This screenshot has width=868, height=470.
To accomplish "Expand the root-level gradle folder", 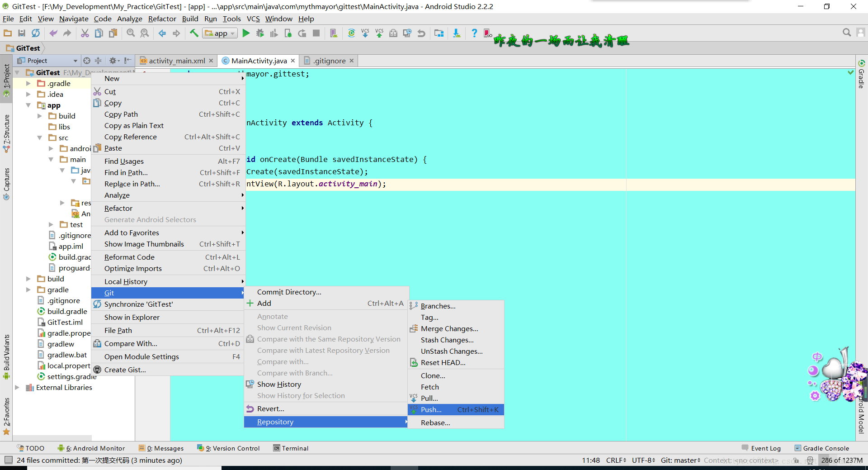I will pyautogui.click(x=28, y=290).
